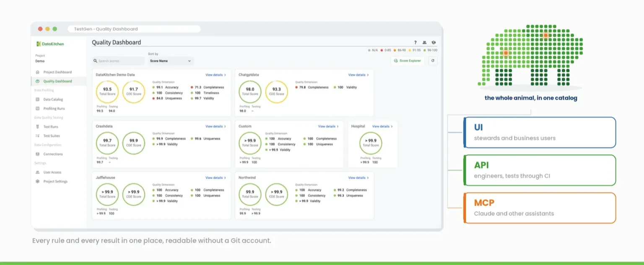This screenshot has height=265, width=644.
Task: Focus the Search scores field
Action: pos(119,61)
